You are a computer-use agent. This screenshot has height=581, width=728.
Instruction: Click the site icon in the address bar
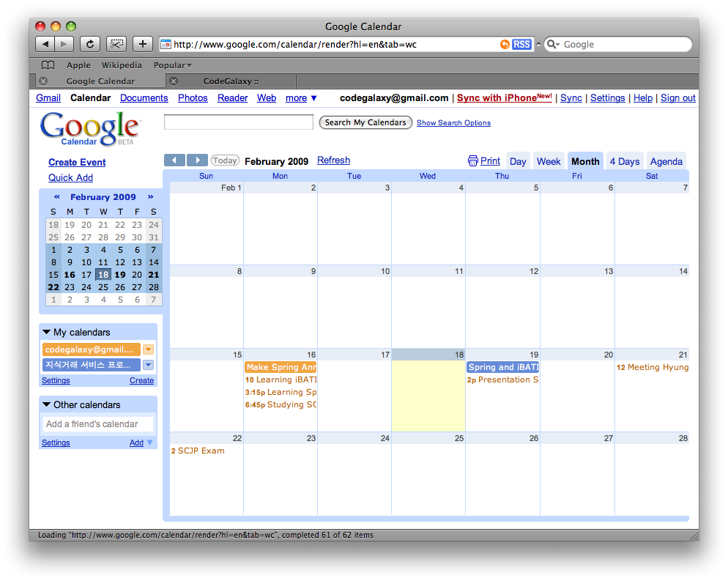(166, 44)
